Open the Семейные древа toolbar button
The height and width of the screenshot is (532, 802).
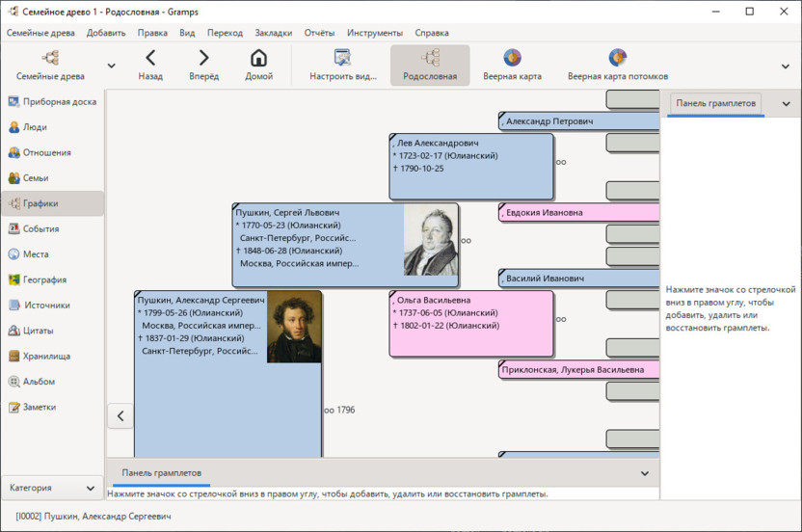point(50,65)
